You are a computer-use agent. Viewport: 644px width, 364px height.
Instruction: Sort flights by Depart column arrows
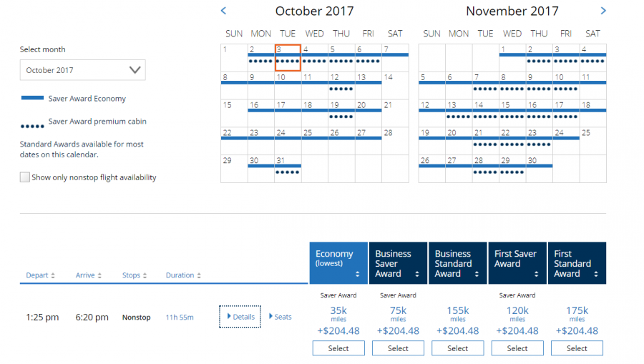53,275
